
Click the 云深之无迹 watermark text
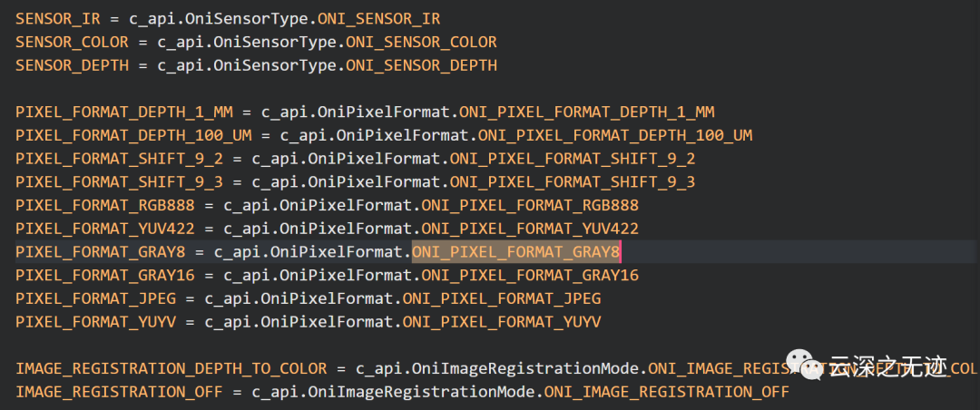[887, 366]
